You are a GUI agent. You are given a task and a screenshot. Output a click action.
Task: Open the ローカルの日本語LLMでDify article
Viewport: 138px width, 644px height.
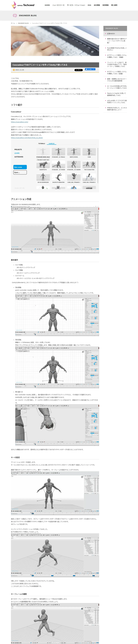point(117,87)
